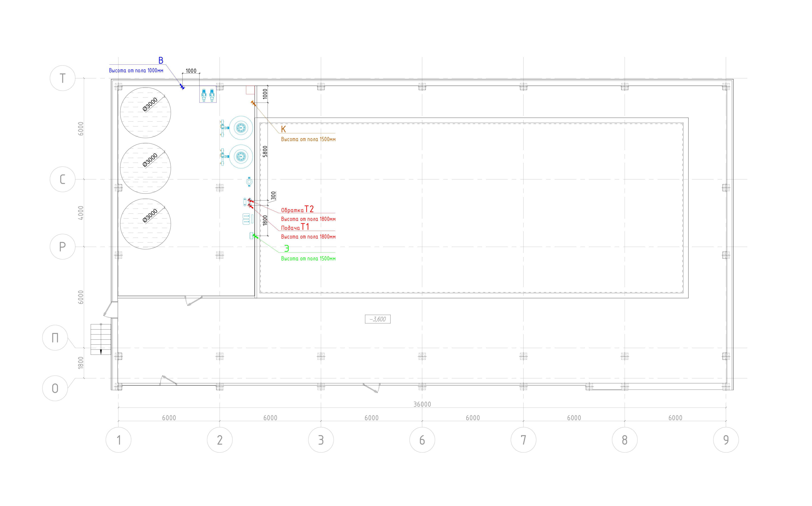
Task: Select the topmost Ø3000 circular tank
Action: (145, 113)
